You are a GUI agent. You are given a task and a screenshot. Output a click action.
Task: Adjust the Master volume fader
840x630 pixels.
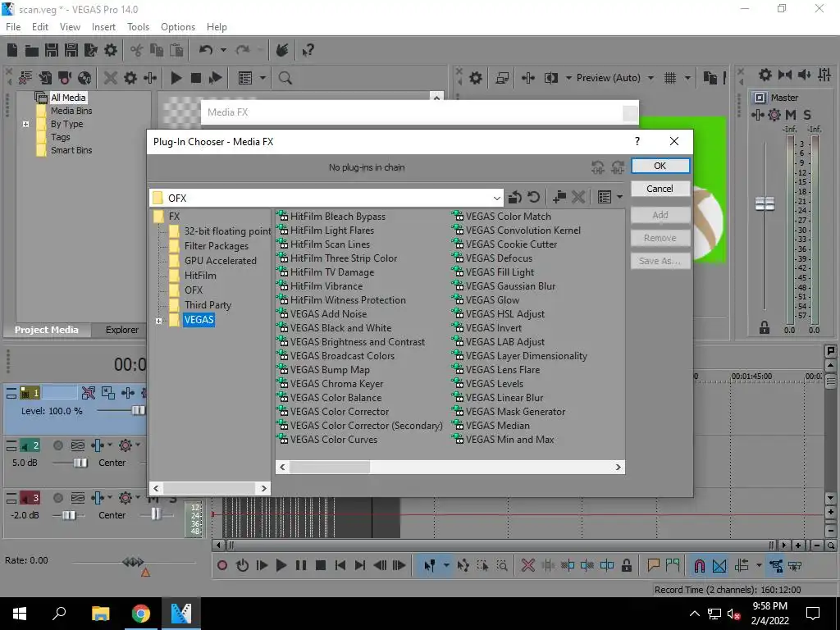tap(765, 204)
